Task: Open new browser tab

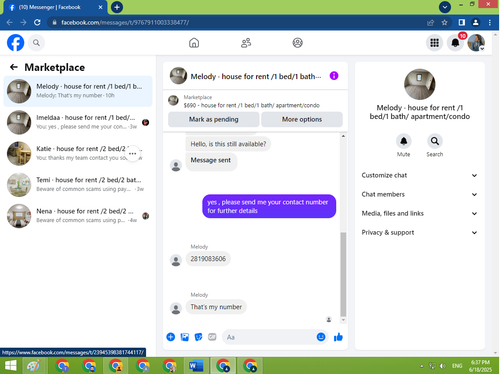Action: click(117, 7)
